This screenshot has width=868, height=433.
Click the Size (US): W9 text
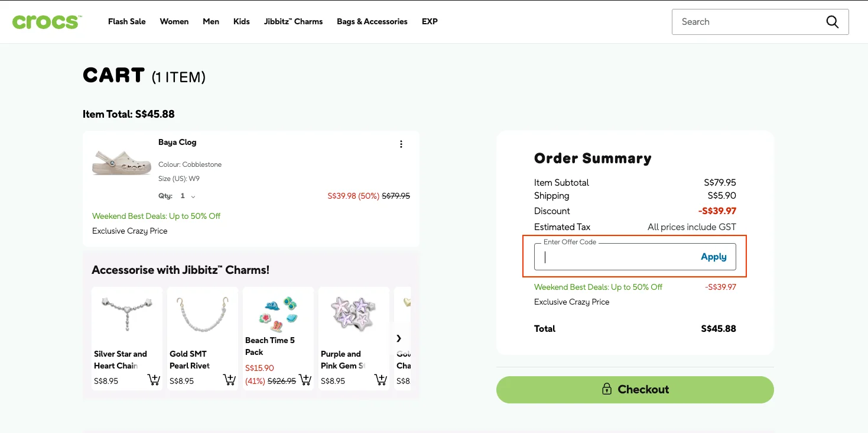[x=178, y=179]
